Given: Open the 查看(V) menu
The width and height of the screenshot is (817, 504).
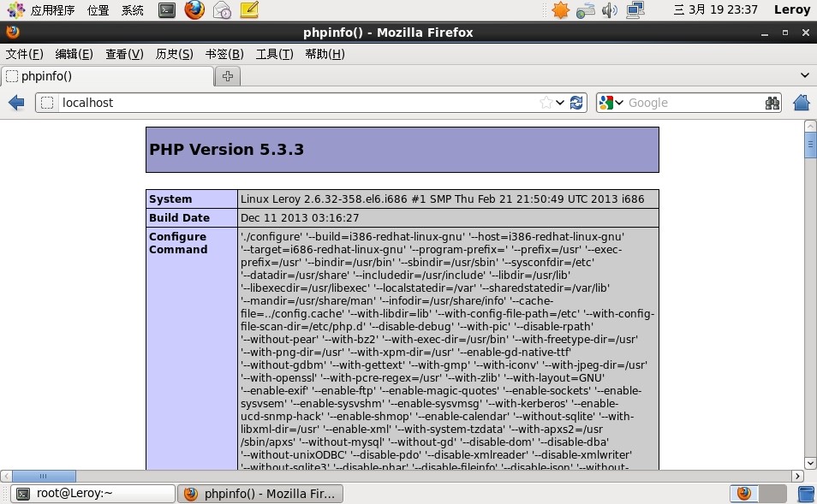Looking at the screenshot, I should tap(124, 54).
